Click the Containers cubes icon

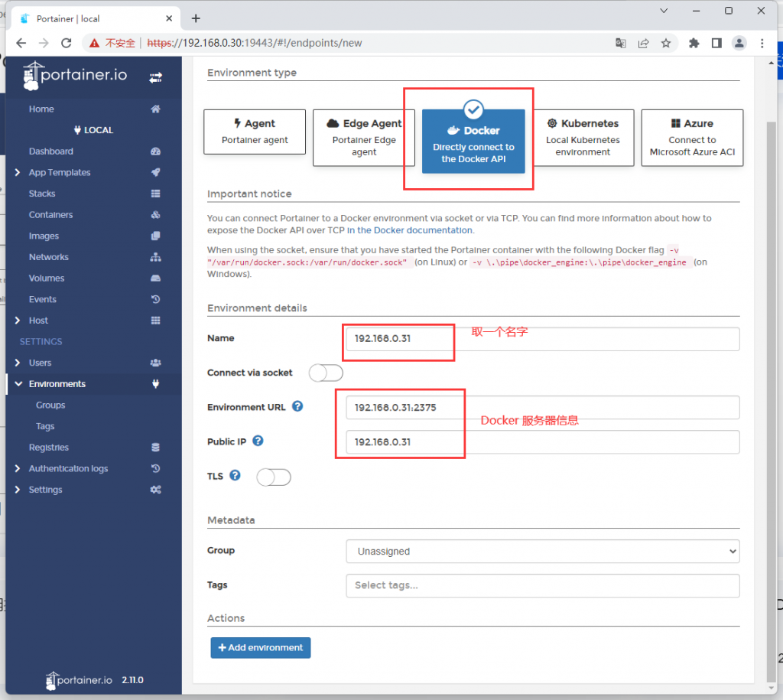(155, 215)
